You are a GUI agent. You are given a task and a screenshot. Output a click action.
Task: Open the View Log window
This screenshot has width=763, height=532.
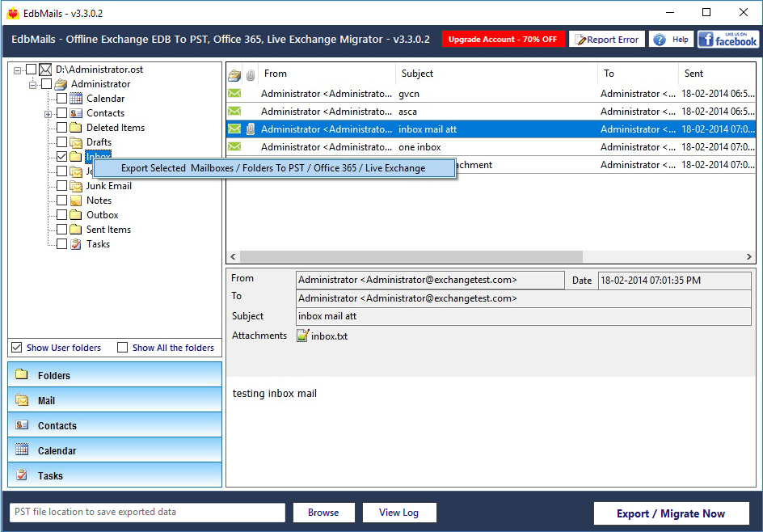[399, 513]
